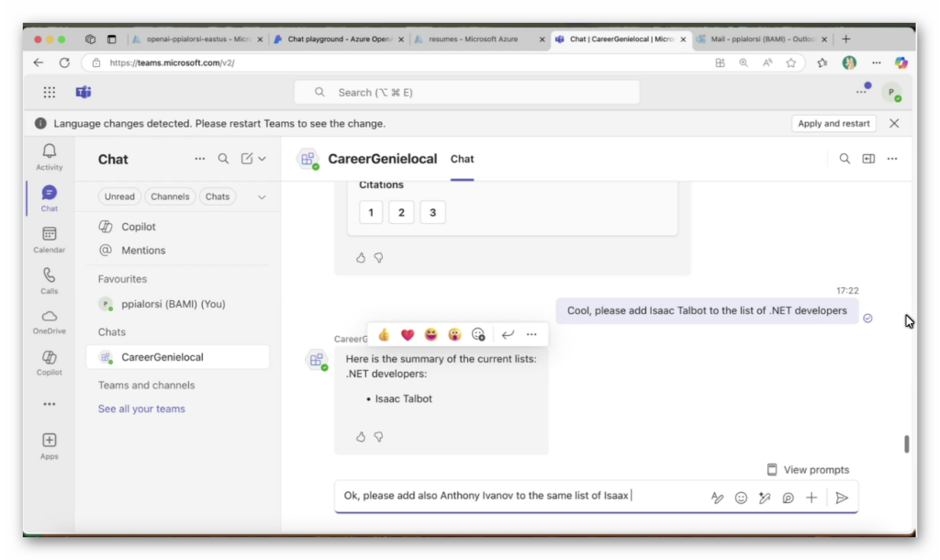Pop out the chat with the header window icon
940x560 pixels.
(868, 159)
